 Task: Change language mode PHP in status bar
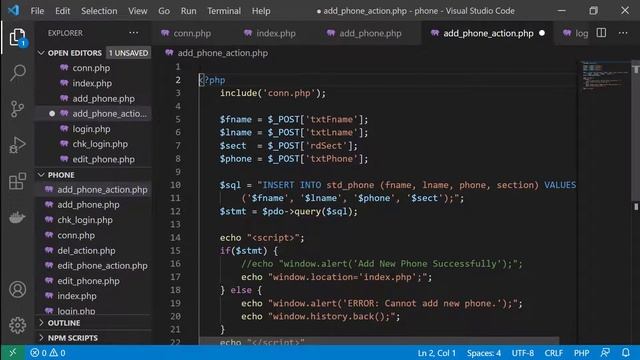(x=581, y=353)
